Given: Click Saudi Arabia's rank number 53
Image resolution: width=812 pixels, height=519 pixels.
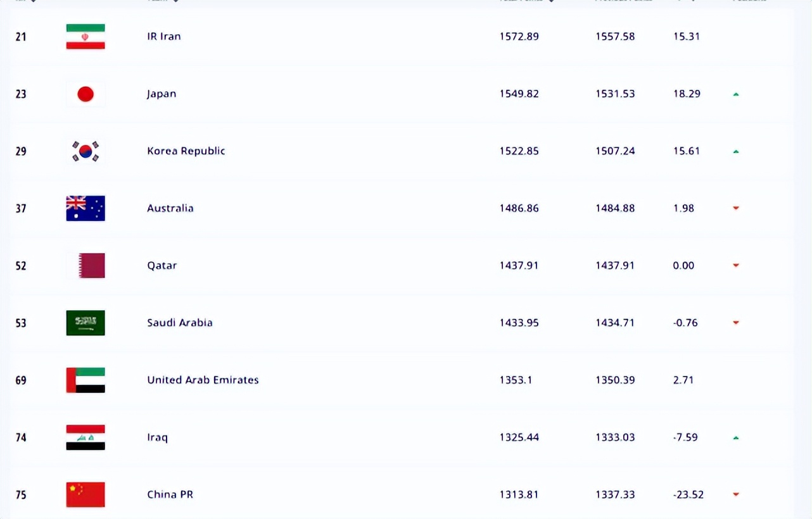Looking at the screenshot, I should (21, 323).
